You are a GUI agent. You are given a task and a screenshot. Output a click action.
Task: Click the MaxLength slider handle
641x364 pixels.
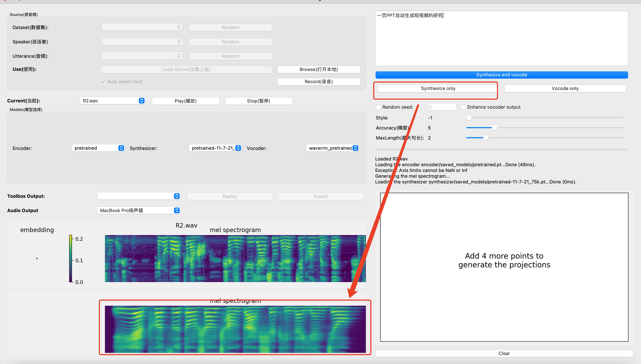click(x=486, y=138)
